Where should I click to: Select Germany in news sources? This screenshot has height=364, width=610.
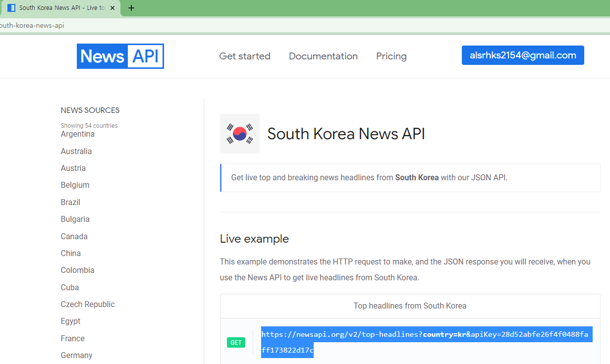(77, 355)
